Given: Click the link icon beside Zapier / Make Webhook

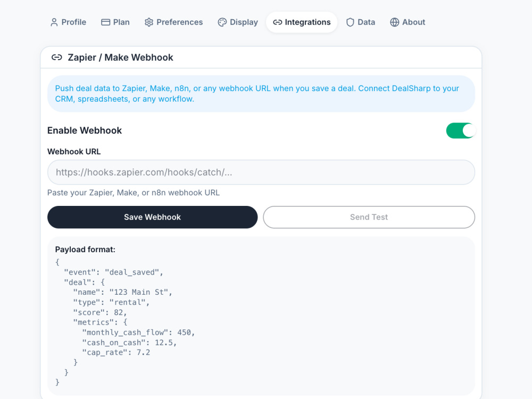Looking at the screenshot, I should (x=57, y=57).
